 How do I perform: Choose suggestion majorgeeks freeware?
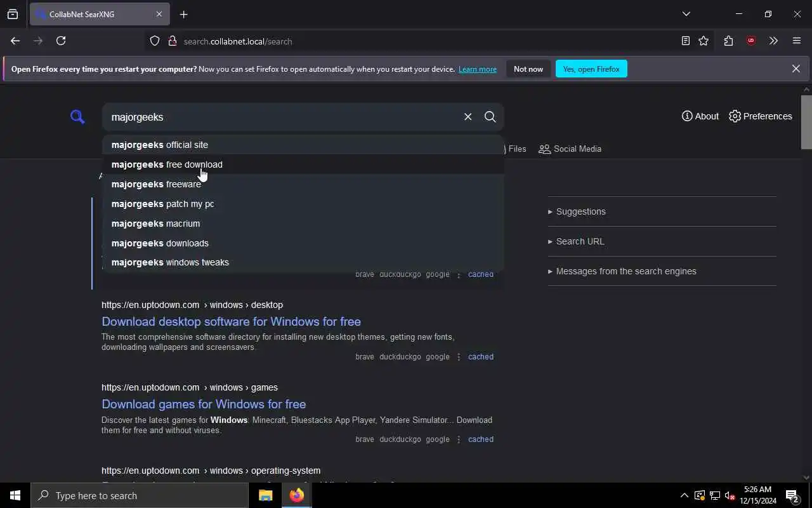[x=303, y=184]
